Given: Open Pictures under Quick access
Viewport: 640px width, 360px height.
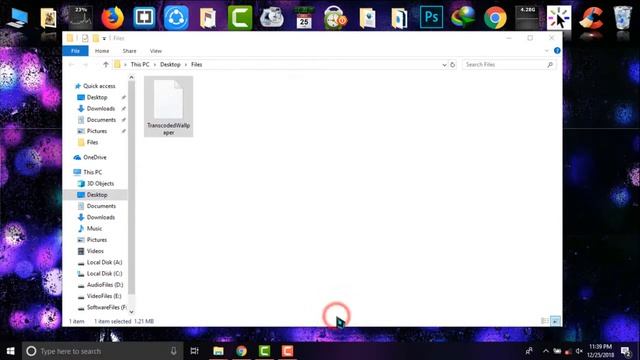Looking at the screenshot, I should click(x=97, y=131).
